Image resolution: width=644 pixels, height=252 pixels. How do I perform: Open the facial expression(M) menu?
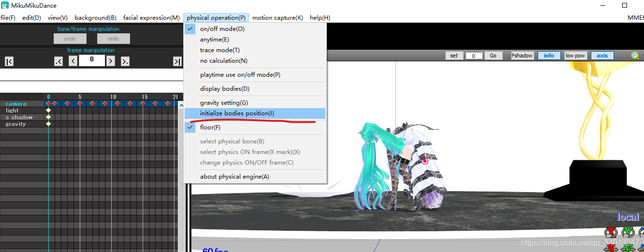(151, 18)
